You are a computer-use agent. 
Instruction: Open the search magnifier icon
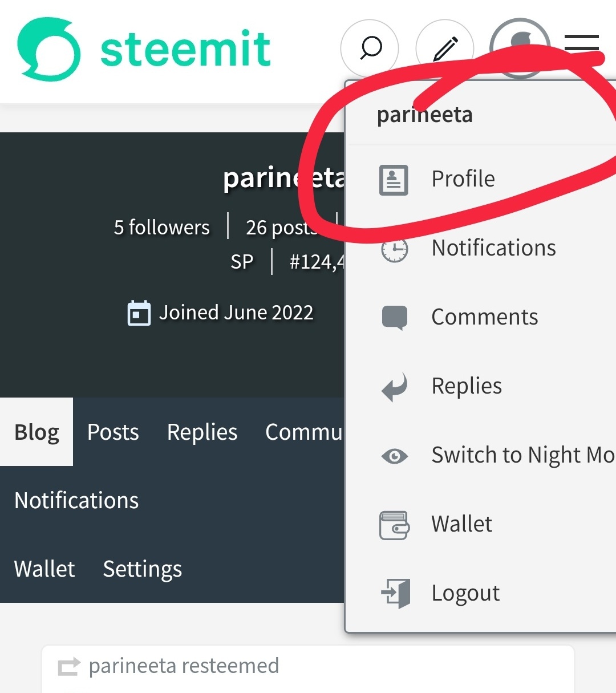(x=370, y=48)
